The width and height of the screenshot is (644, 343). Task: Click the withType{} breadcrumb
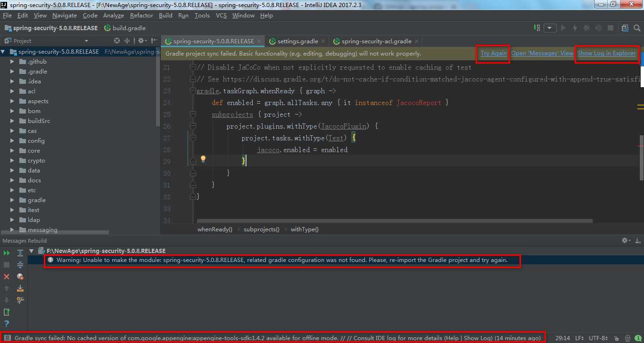pos(305,229)
